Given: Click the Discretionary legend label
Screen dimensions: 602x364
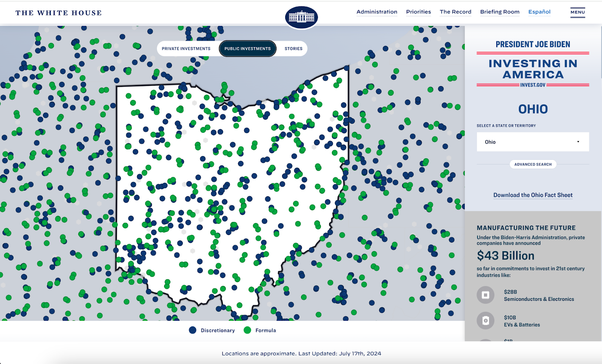Looking at the screenshot, I should pos(217,331).
